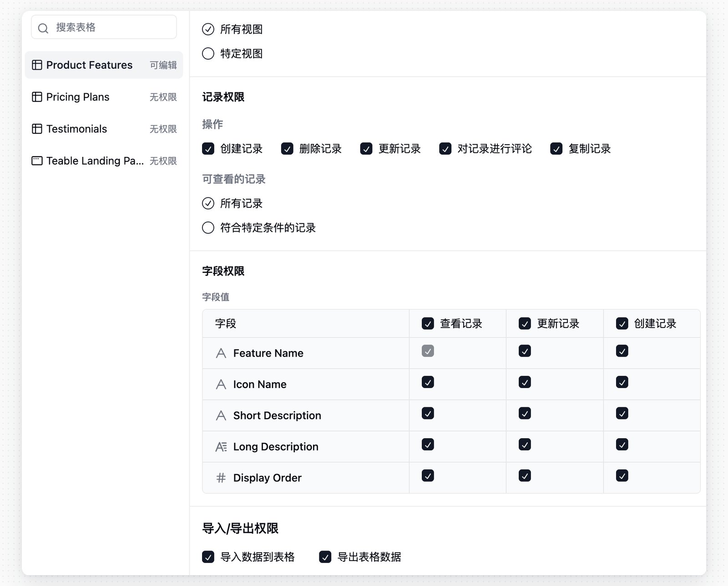Viewport: 728px width, 586px height.
Task: Click the 导入/导出权限 section heading
Action: coord(240,528)
